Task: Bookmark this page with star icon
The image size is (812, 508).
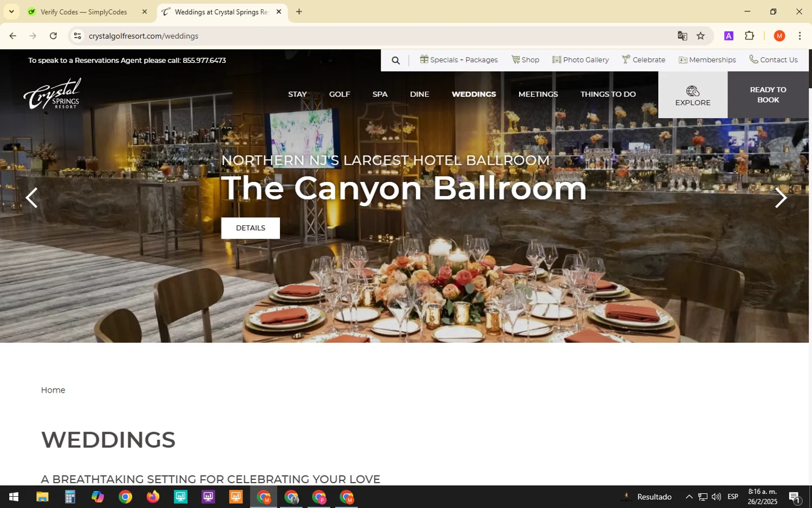Action: [x=700, y=36]
